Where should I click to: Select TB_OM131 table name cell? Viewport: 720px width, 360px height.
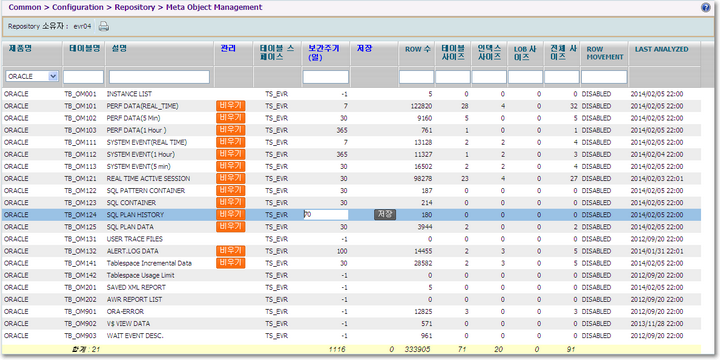80,239
